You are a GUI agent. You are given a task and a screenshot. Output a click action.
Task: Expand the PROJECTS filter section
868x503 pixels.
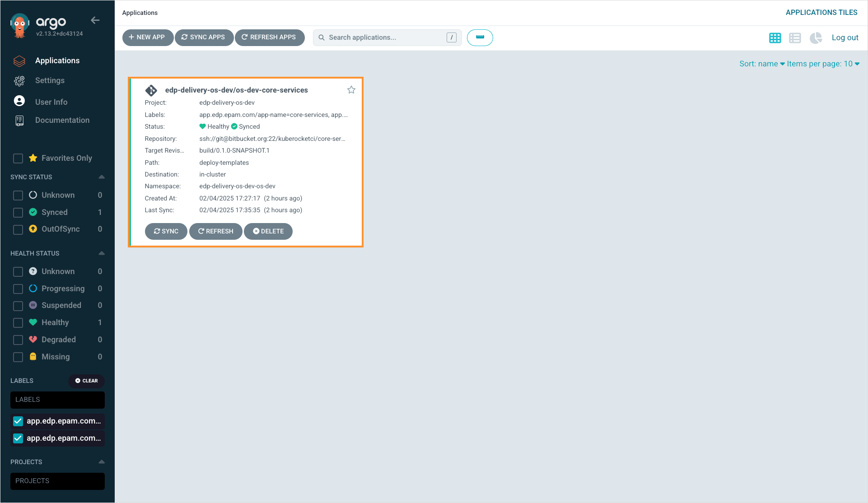tap(101, 461)
